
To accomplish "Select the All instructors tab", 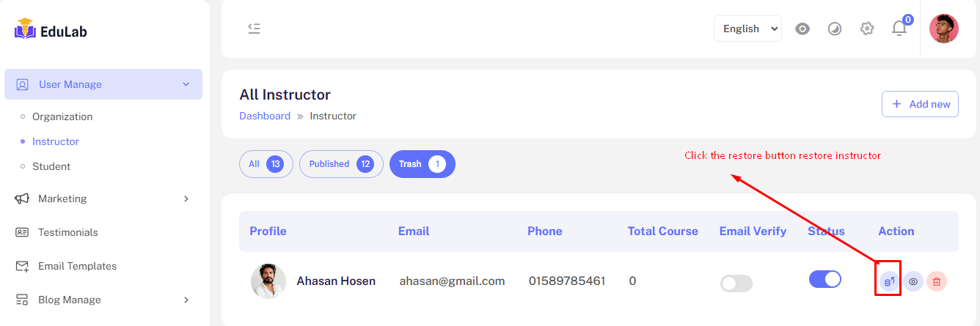I will (x=266, y=164).
